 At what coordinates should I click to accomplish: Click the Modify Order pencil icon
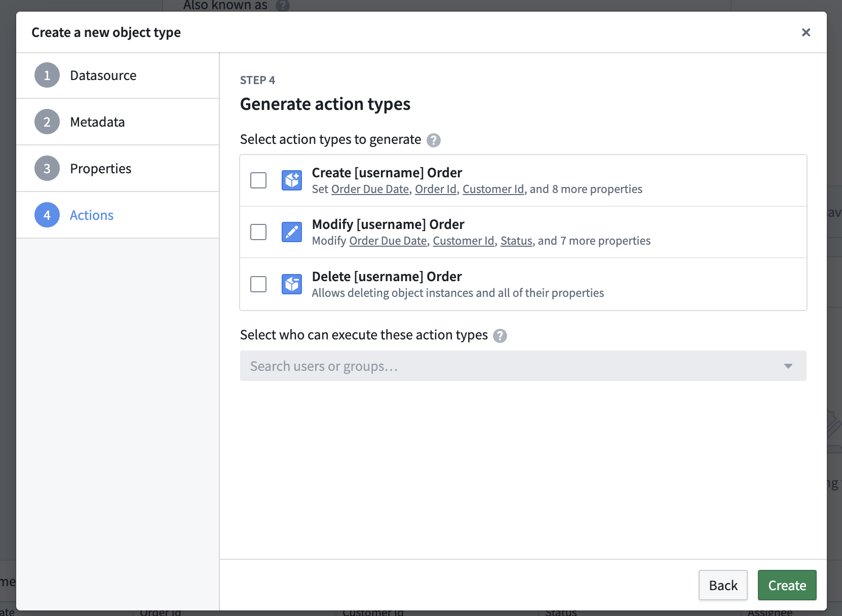point(292,232)
